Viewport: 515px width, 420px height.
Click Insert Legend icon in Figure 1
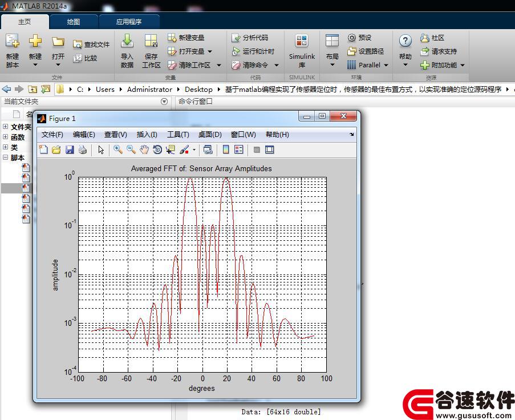pos(239,150)
